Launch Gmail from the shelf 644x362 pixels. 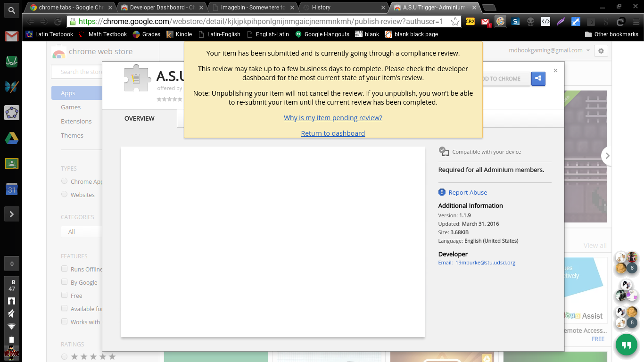(x=11, y=36)
